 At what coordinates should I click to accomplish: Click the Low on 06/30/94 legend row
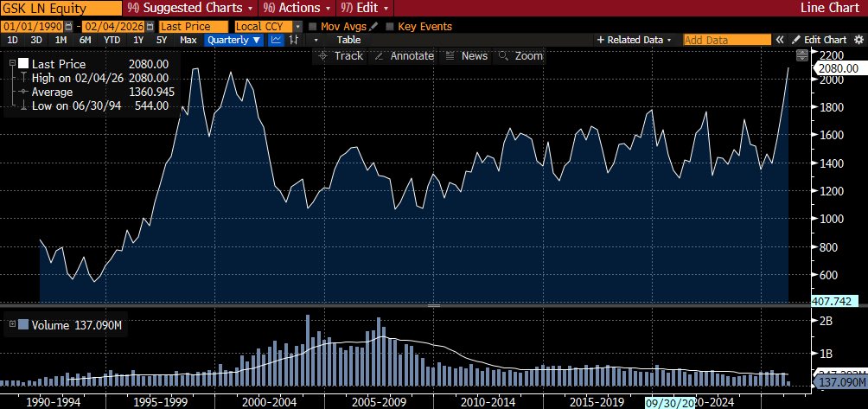(x=93, y=105)
